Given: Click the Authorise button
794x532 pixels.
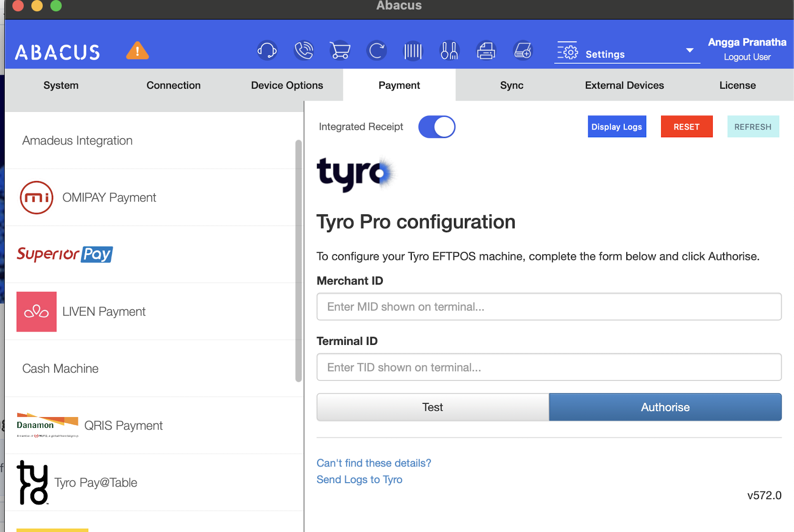Looking at the screenshot, I should 665,407.
